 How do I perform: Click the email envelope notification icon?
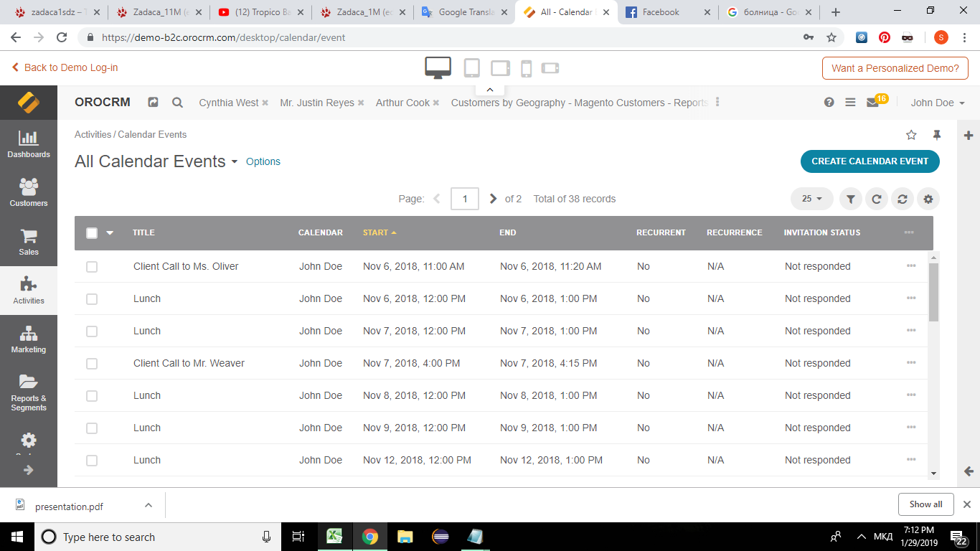872,103
